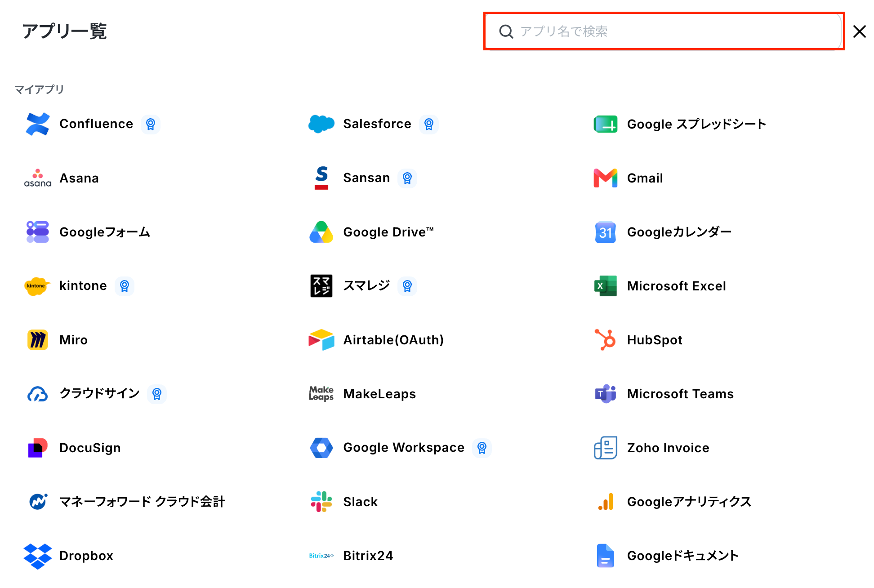
Task: Select the マネーフォワード クラウド会計 label
Action: (x=143, y=502)
